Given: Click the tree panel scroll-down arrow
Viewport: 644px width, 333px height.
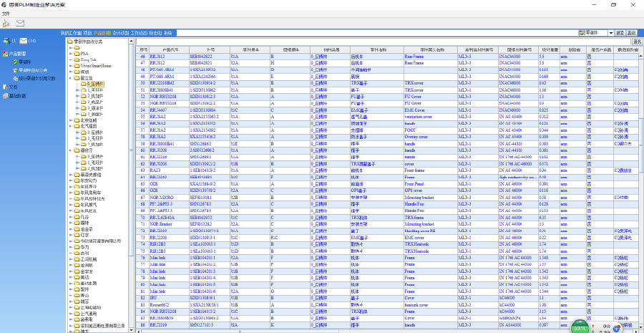Looking at the screenshot, I should (x=132, y=330).
